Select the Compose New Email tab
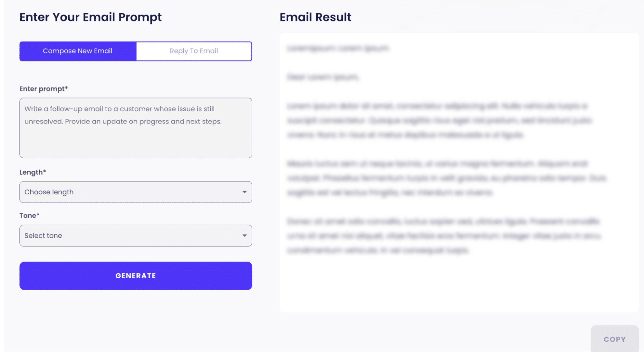The image size is (644, 352). tap(78, 51)
